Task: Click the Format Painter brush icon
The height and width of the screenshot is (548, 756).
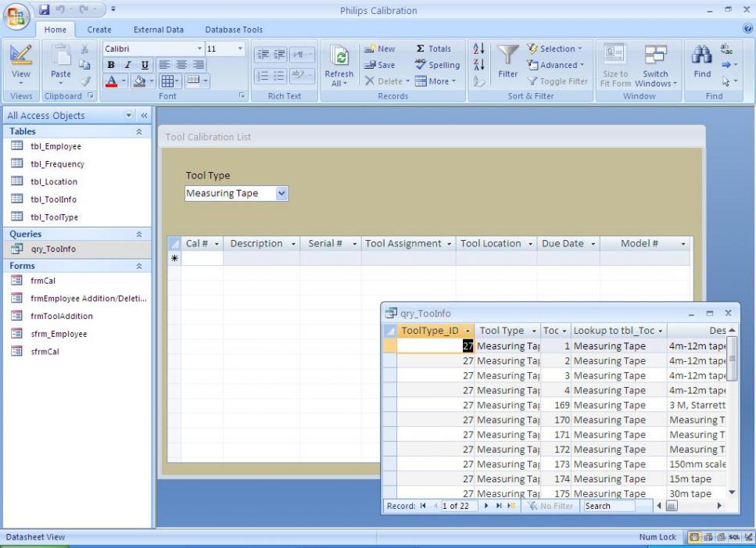Action: (x=85, y=81)
